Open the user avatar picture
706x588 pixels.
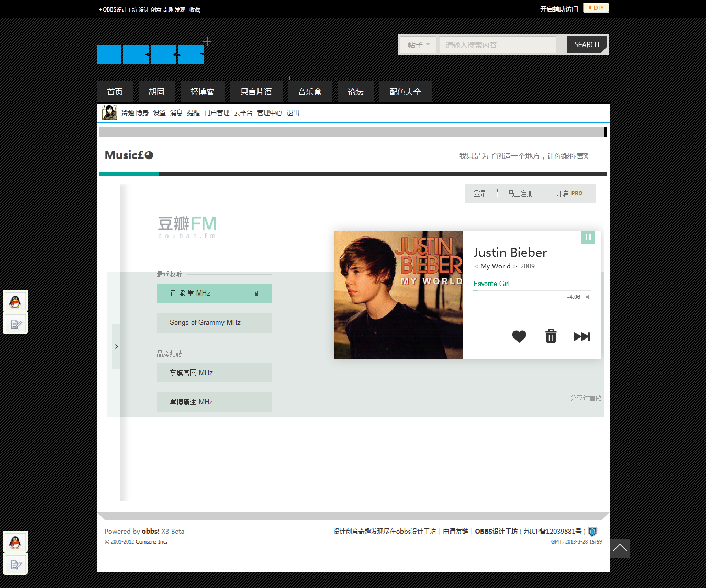(x=109, y=112)
